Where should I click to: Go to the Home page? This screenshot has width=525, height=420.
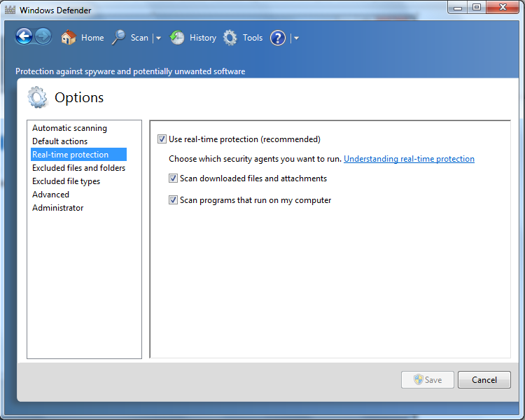[92, 38]
